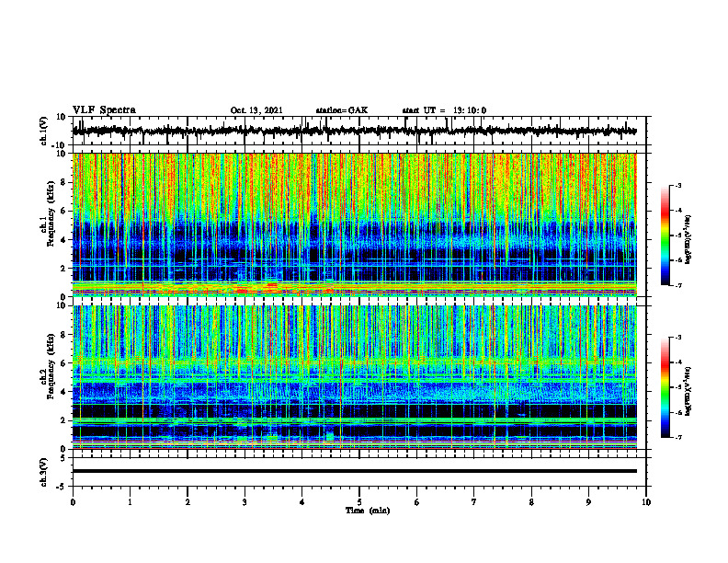
Task: Select the date text "Oct. 13, 2021"
Action: click(256, 110)
